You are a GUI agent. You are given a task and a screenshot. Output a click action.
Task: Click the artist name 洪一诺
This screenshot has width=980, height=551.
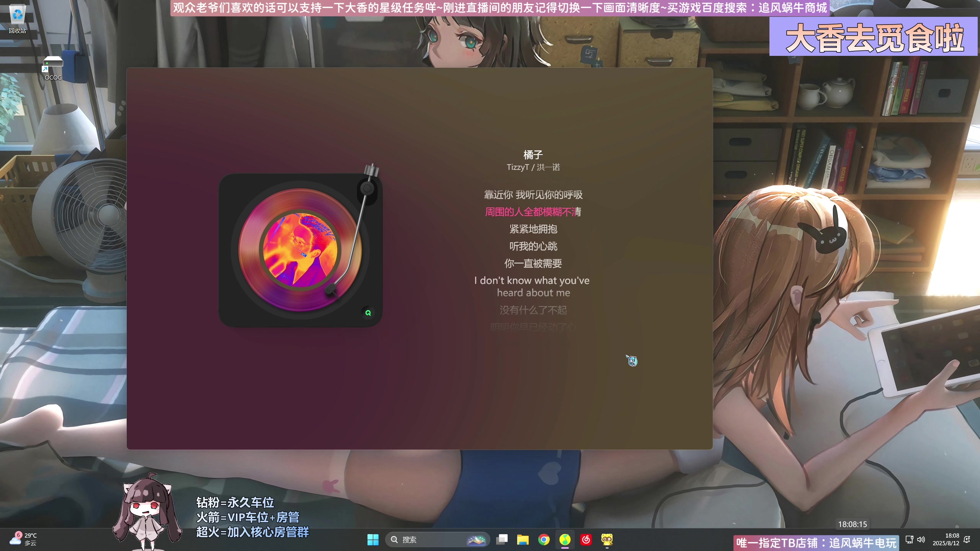pos(548,167)
